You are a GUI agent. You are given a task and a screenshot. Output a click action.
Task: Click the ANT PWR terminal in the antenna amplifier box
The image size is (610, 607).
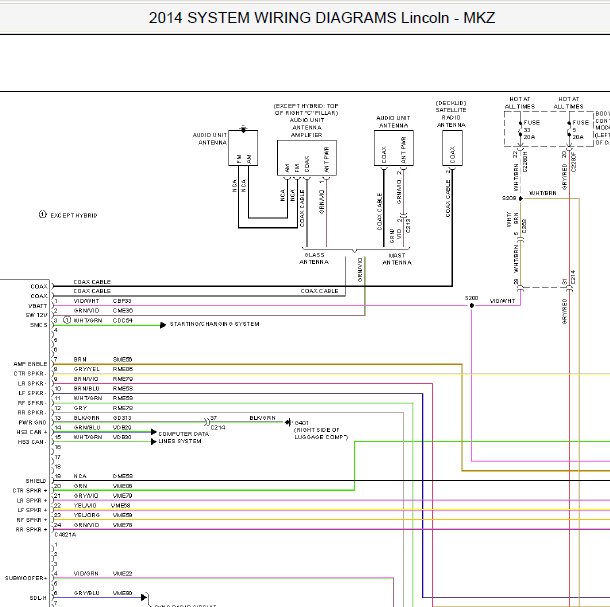point(326,160)
